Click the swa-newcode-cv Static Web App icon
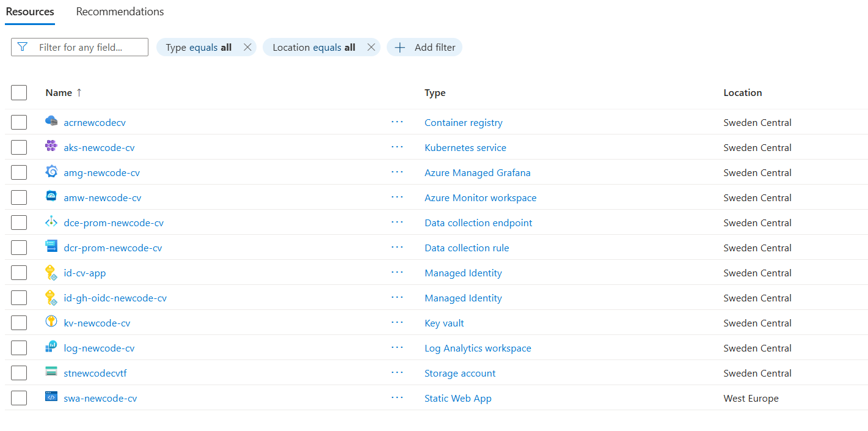Viewport: 868px width, 431px height. pyautogui.click(x=51, y=397)
